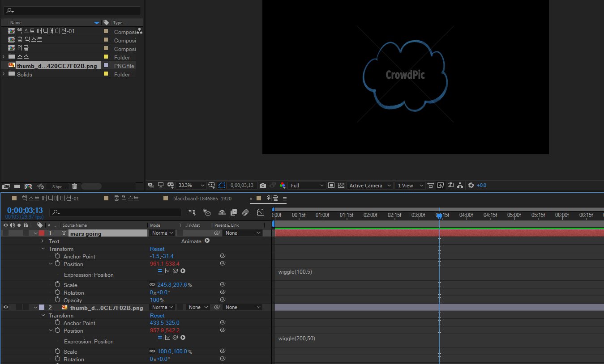Click Project panel search field
604x364 pixels.
pyautogui.click(x=72, y=11)
